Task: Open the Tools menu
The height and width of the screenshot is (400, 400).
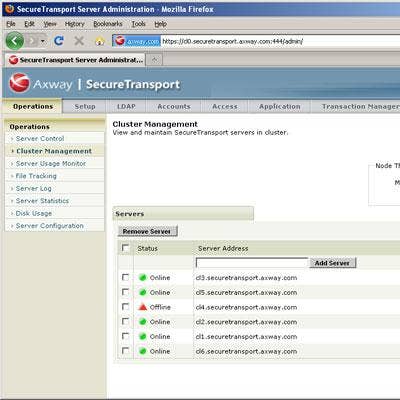Action: coord(138,24)
